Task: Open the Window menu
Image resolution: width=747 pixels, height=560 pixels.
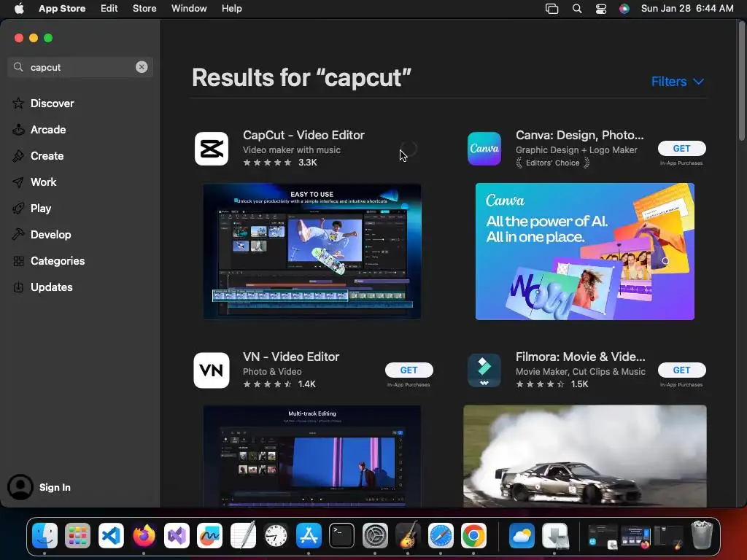Action: click(x=189, y=9)
